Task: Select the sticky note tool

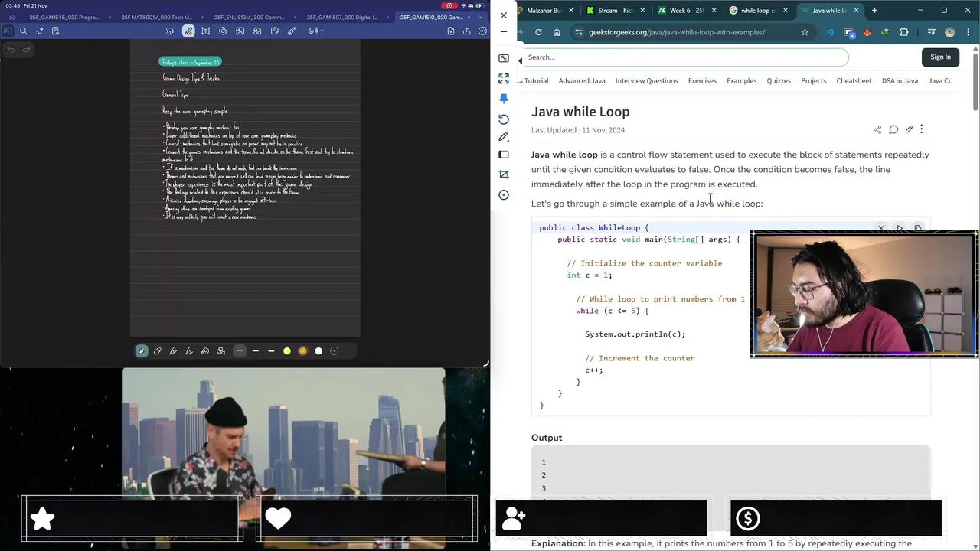Action: click(275, 31)
